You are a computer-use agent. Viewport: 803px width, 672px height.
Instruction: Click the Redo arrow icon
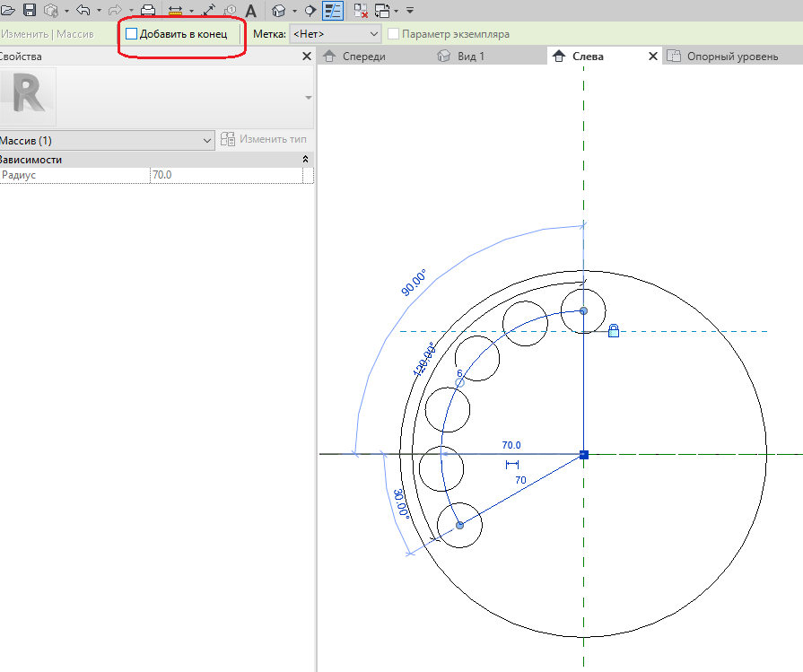tap(115, 10)
